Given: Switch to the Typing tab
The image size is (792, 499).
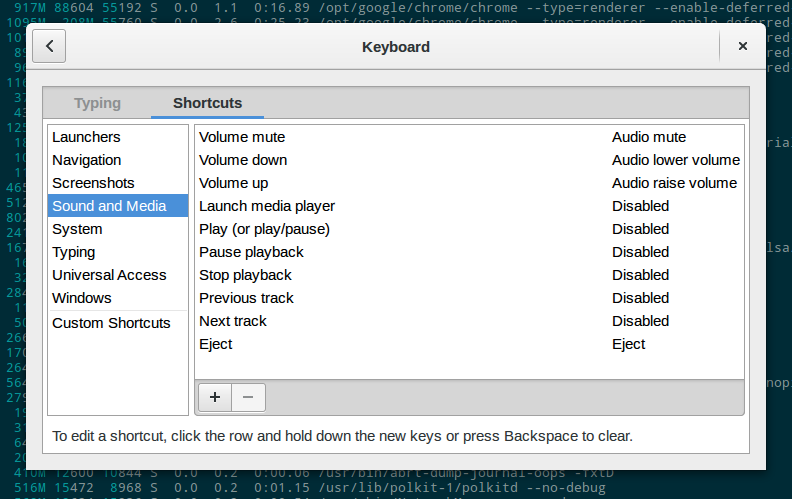Looking at the screenshot, I should [x=97, y=103].
